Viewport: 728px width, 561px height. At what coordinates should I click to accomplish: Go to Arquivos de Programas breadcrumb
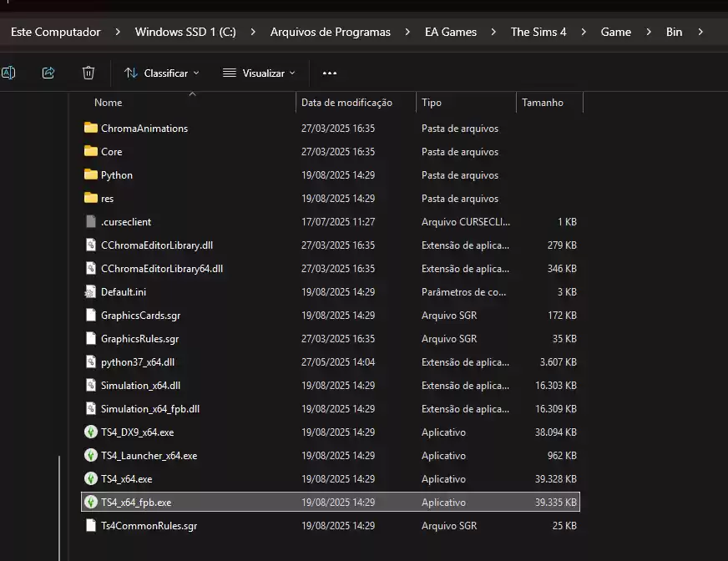coord(330,32)
